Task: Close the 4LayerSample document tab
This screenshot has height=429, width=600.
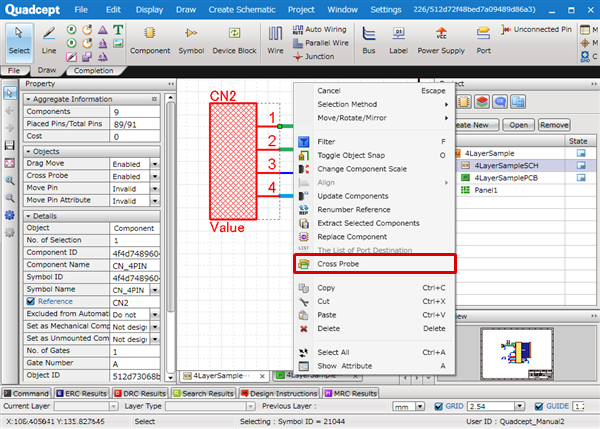Action: click(262, 376)
